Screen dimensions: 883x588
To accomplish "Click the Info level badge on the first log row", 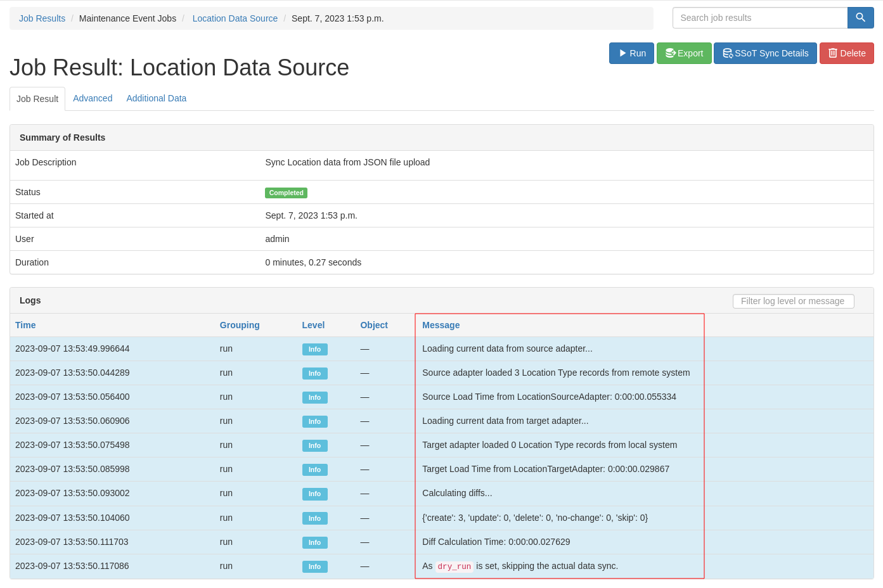I will click(x=314, y=349).
